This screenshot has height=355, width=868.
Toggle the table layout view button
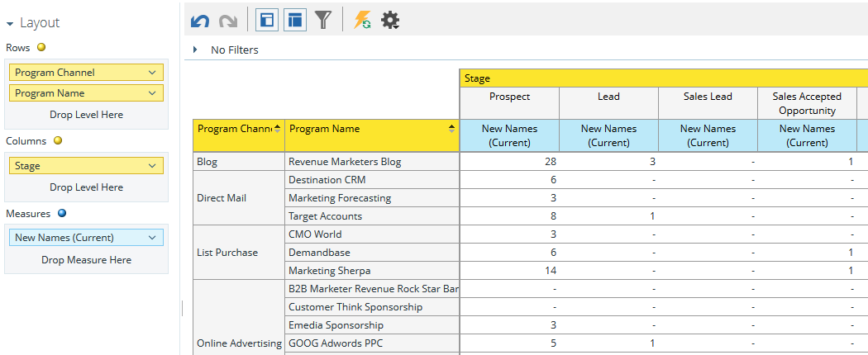coord(294,20)
